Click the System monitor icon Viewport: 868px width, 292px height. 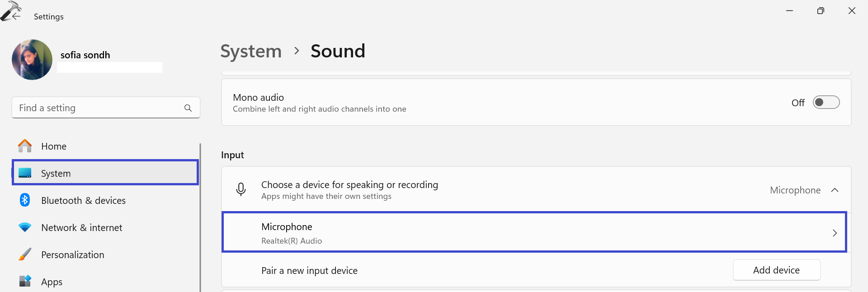pyautogui.click(x=25, y=173)
